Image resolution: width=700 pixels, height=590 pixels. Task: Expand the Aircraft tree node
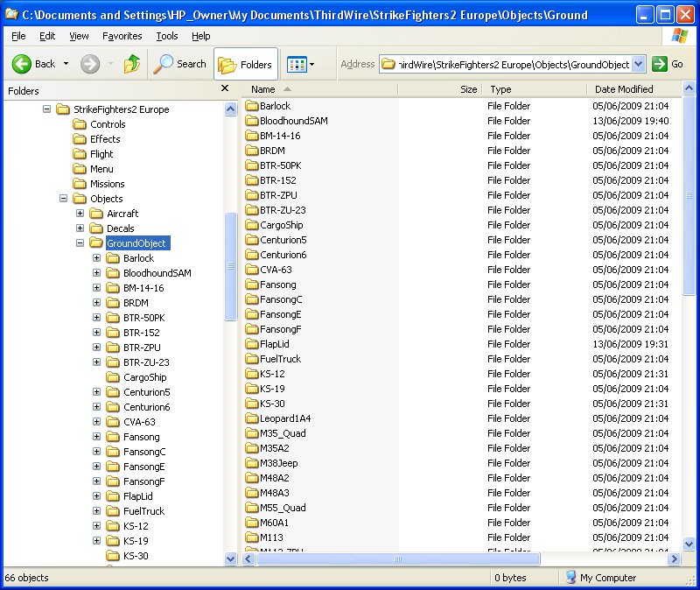tap(80, 213)
